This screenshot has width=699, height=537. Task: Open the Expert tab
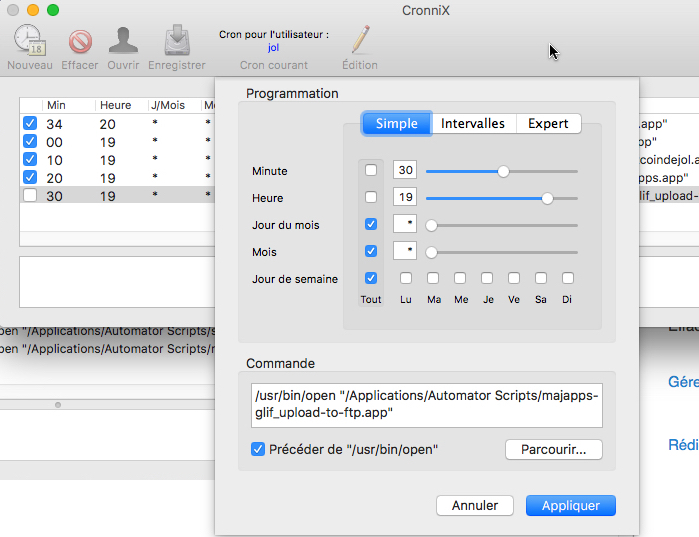[x=548, y=124]
